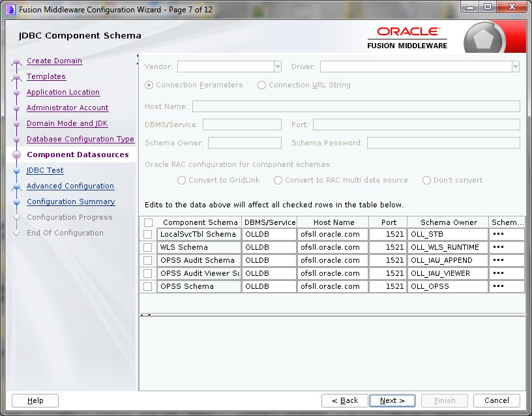Click the JDBC Test step bullet icon
This screenshot has width=532, height=416.
tap(17, 170)
